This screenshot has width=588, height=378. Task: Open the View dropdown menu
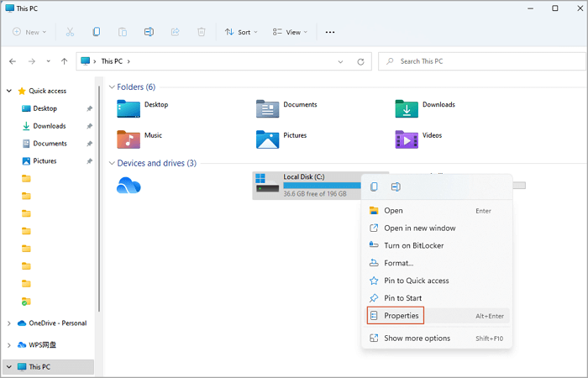290,32
